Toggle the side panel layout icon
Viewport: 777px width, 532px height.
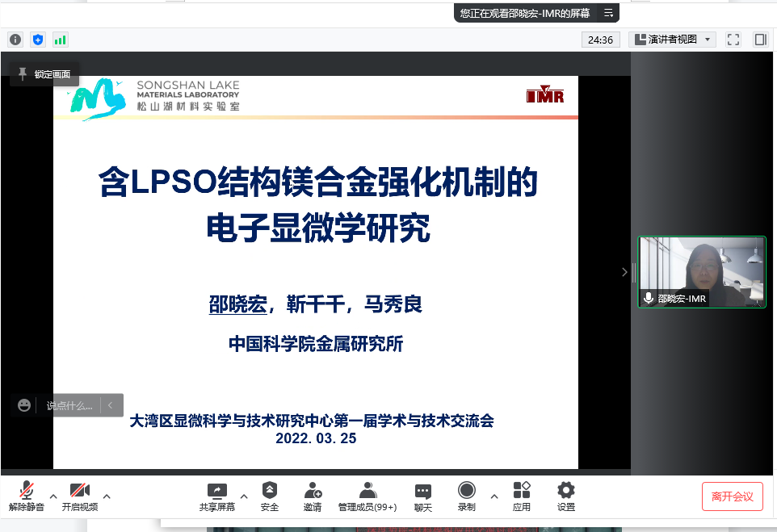click(x=760, y=39)
